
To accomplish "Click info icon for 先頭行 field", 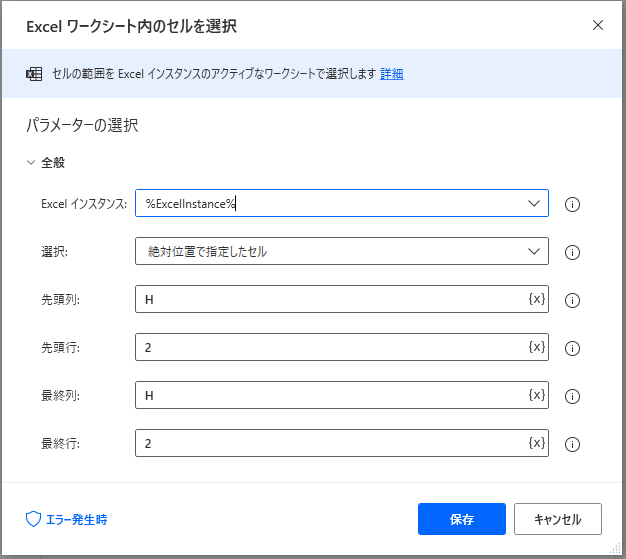I will [573, 348].
